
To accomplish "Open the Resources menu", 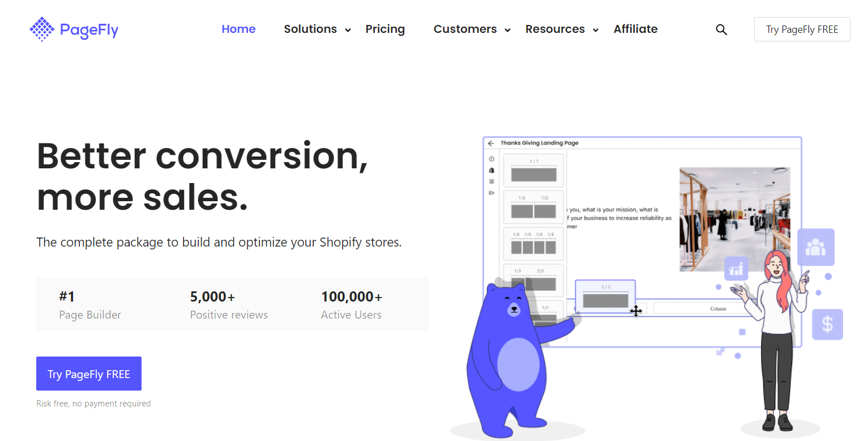I will tap(555, 29).
